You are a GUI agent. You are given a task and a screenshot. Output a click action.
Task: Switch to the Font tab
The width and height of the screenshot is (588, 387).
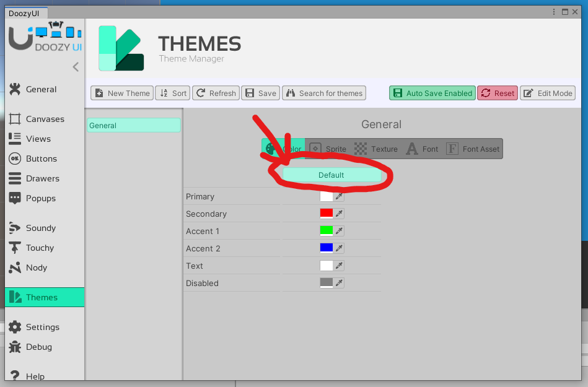422,149
